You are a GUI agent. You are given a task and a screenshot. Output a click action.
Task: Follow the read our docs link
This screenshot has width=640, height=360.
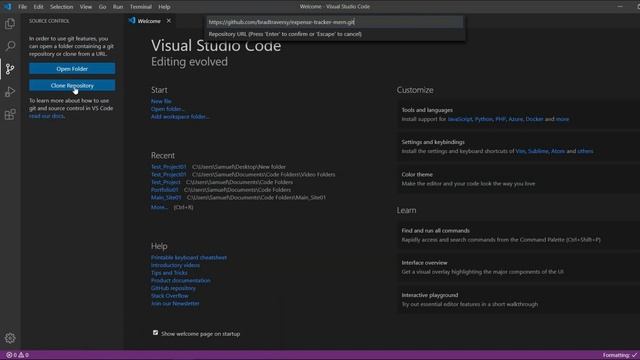pyautogui.click(x=47, y=116)
